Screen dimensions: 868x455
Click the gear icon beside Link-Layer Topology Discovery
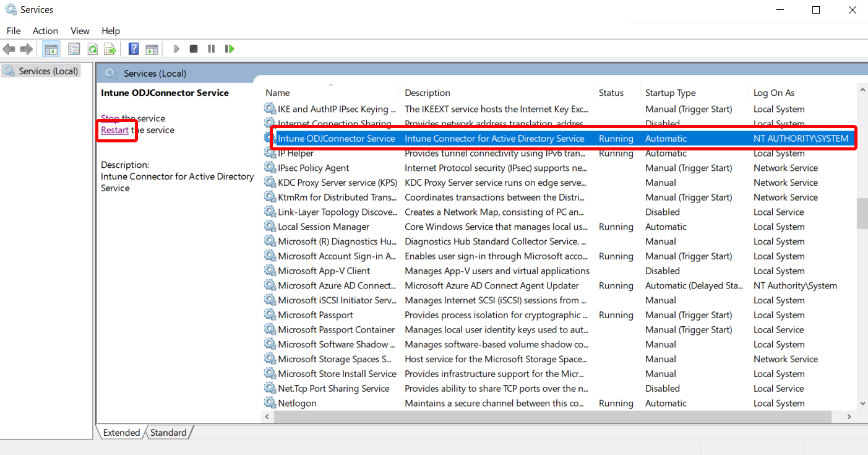pos(270,212)
